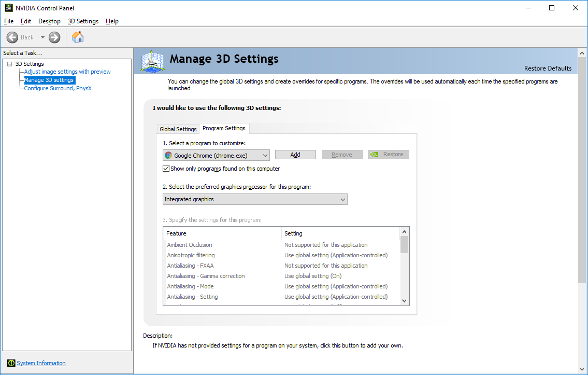Open the Back button history dropdown arrow

[x=42, y=37]
